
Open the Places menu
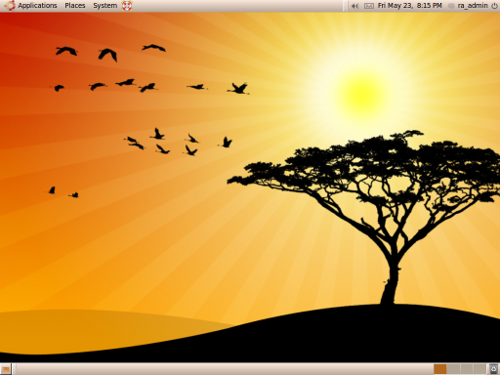click(75, 6)
